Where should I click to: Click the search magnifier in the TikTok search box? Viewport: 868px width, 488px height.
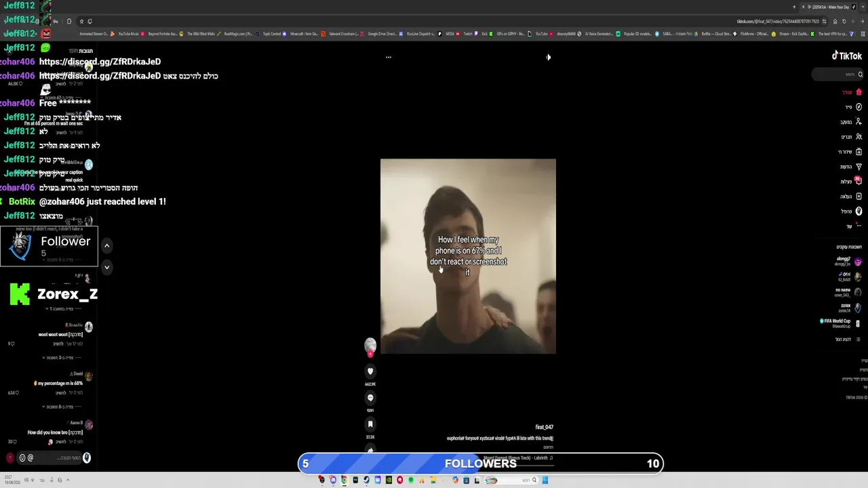(x=860, y=75)
